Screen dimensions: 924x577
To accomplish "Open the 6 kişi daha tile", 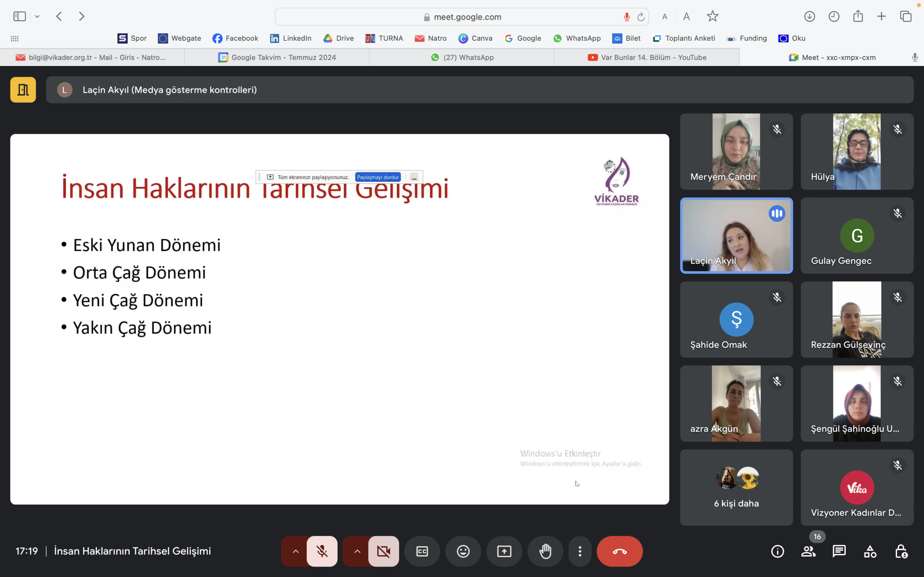I will 736,487.
